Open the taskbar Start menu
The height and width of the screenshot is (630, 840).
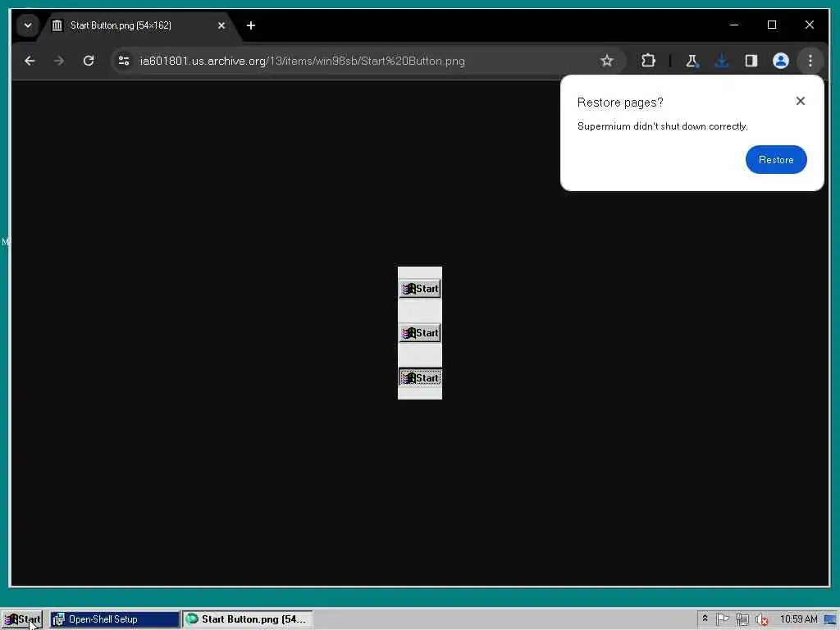point(22,619)
